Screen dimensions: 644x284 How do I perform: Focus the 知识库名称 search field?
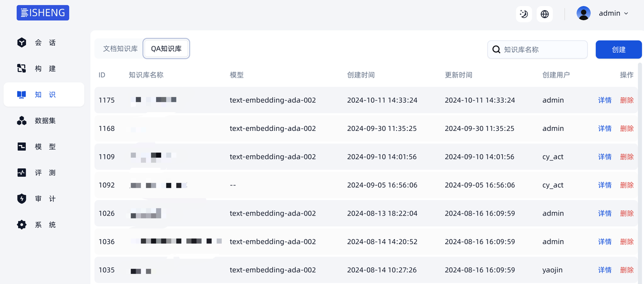tap(537, 49)
